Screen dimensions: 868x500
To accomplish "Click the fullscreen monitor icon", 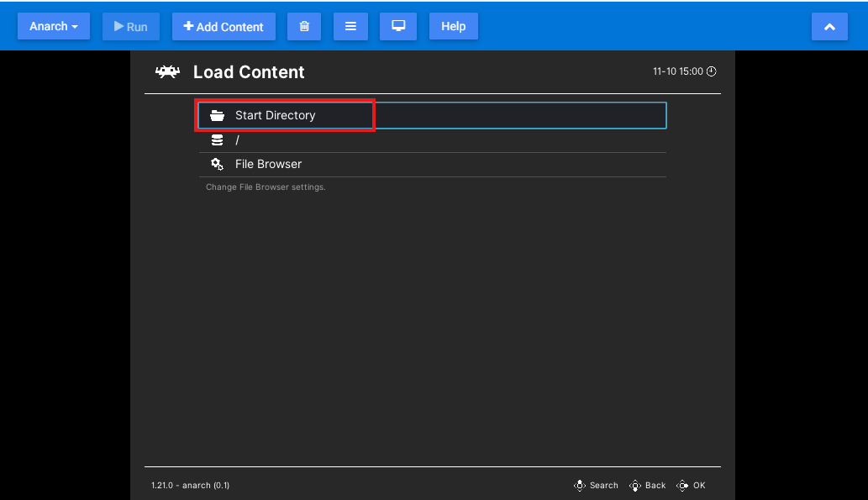I will pyautogui.click(x=397, y=26).
